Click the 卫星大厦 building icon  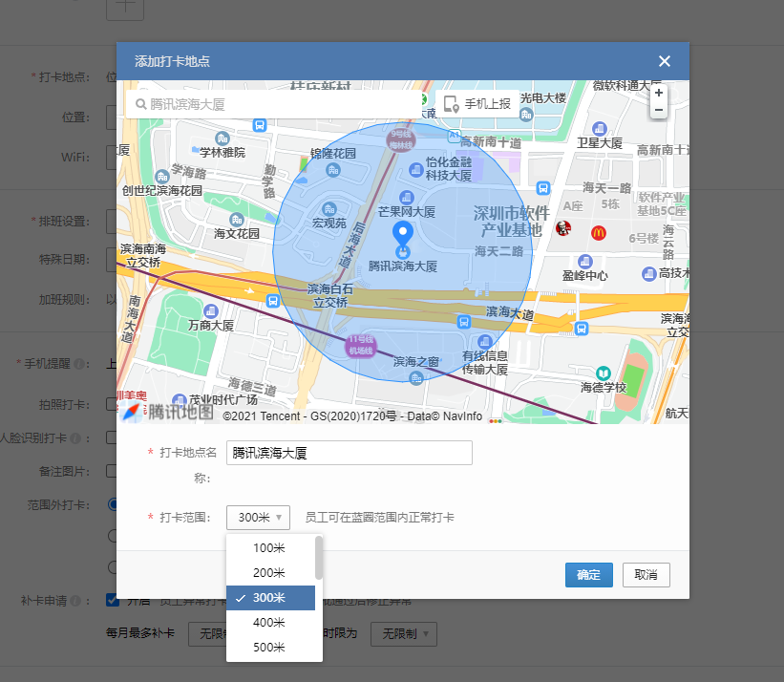pos(599,129)
